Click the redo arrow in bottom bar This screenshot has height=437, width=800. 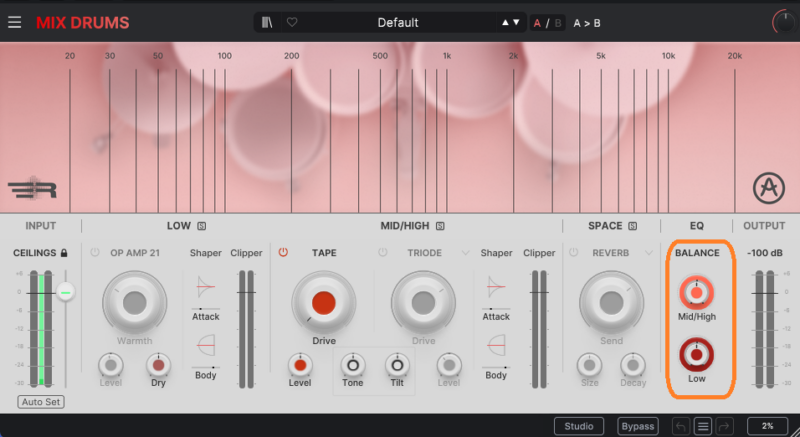[724, 426]
